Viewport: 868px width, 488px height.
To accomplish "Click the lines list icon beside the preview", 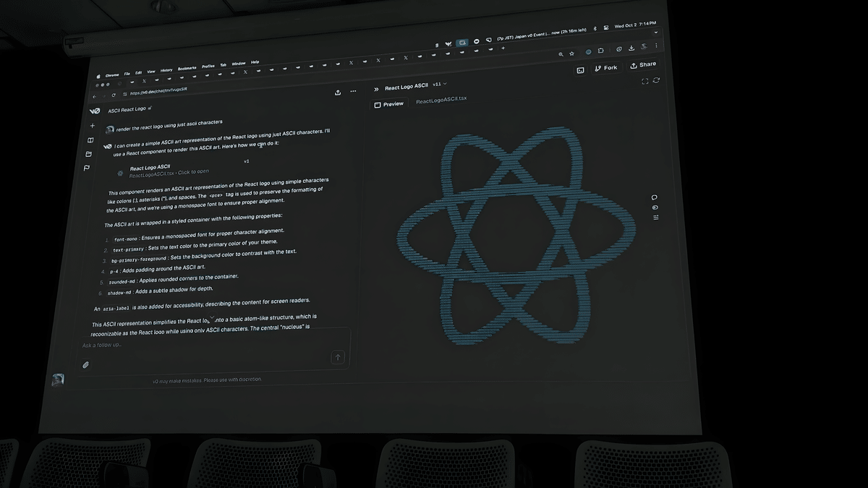I will point(655,218).
